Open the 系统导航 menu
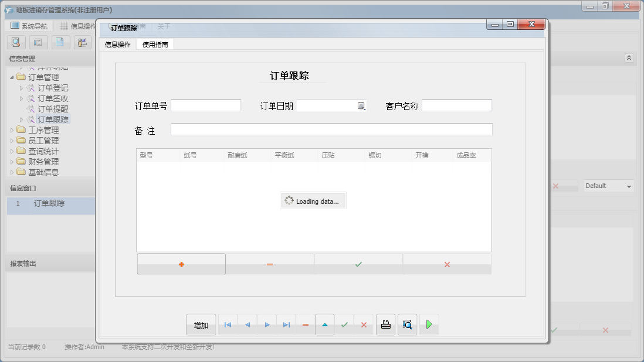 click(28, 25)
